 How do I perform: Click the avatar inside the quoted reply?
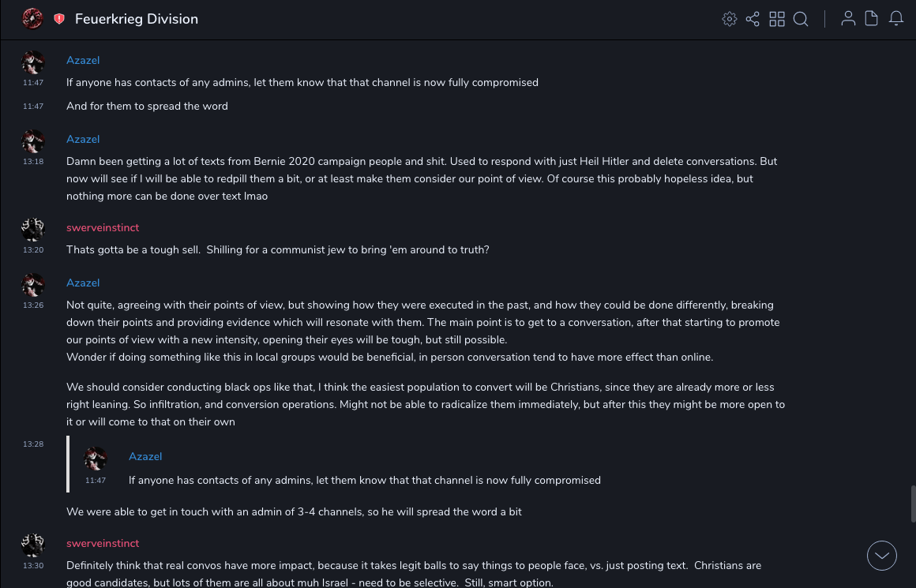click(96, 459)
